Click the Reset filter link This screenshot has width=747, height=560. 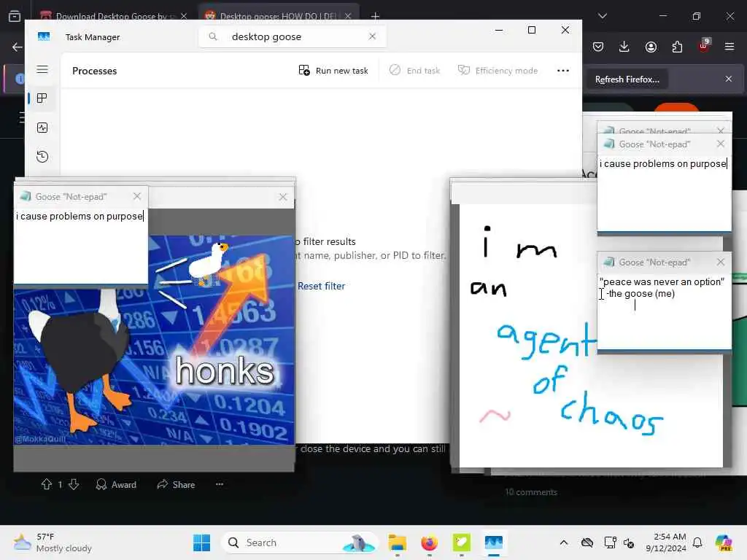(321, 286)
